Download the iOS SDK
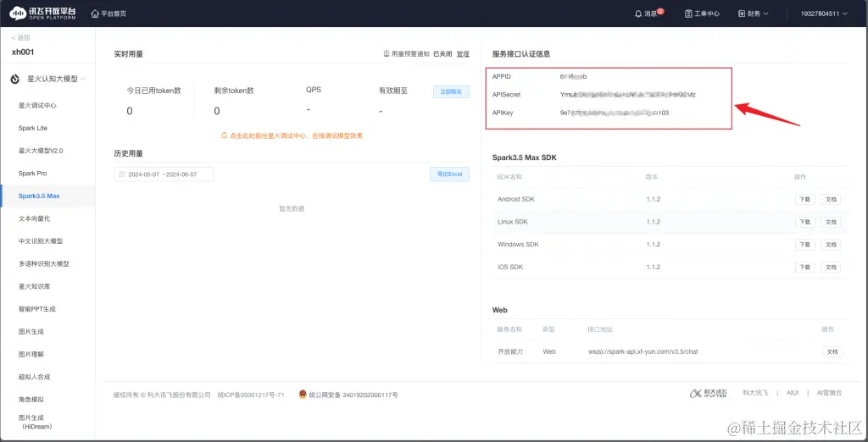Viewport: 868px width, 442px height. click(x=805, y=268)
